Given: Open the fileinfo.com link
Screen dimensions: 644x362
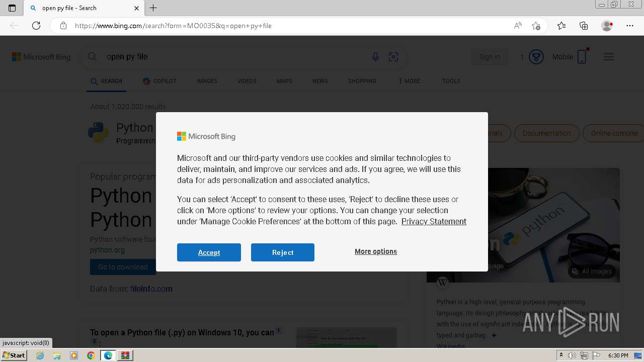Looking at the screenshot, I should 151,289.
